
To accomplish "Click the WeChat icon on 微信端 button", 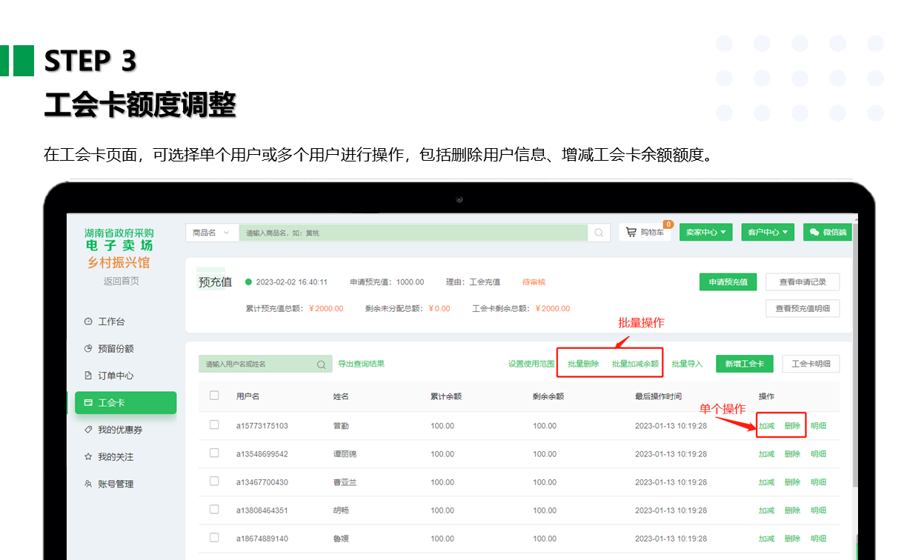I will pyautogui.click(x=814, y=232).
